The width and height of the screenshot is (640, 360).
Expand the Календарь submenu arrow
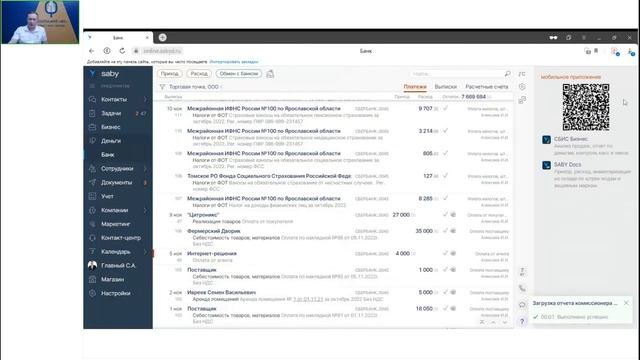[x=145, y=251]
